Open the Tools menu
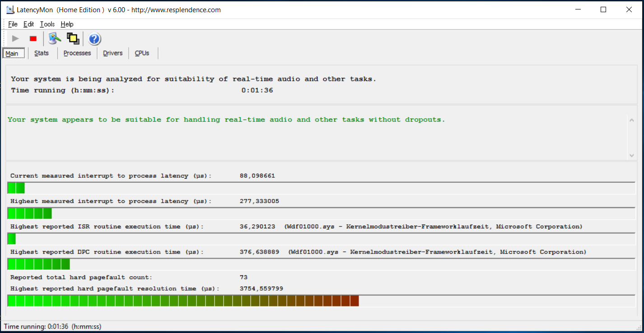Viewport: 644px width, 333px height. (x=47, y=24)
